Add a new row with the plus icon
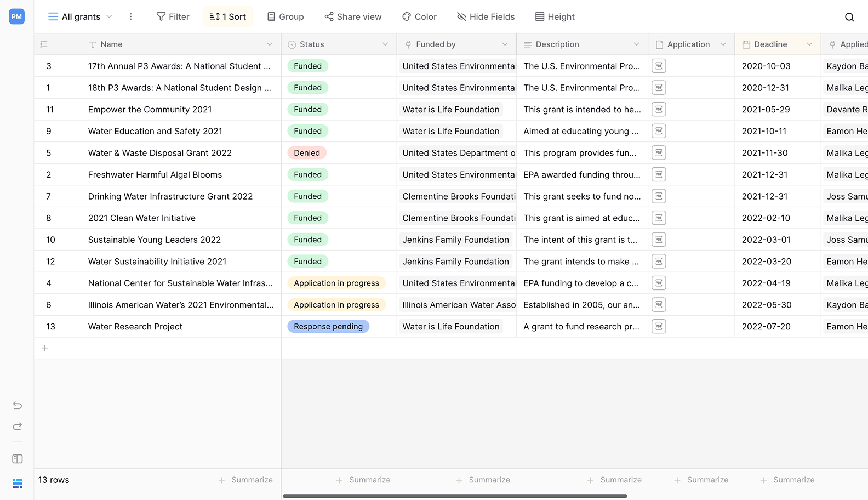Viewport: 868px width, 500px height. click(45, 348)
